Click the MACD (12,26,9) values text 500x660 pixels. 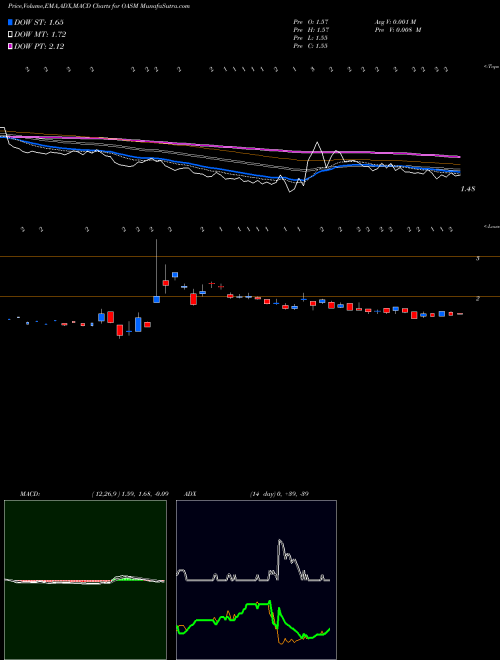[x=130, y=494]
